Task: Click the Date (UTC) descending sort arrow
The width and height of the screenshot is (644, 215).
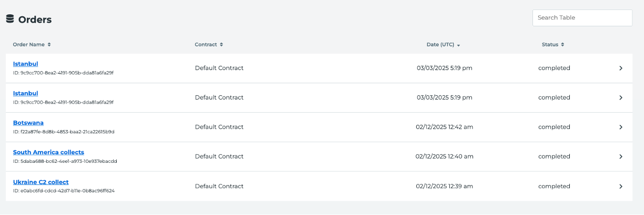Action: [x=459, y=45]
